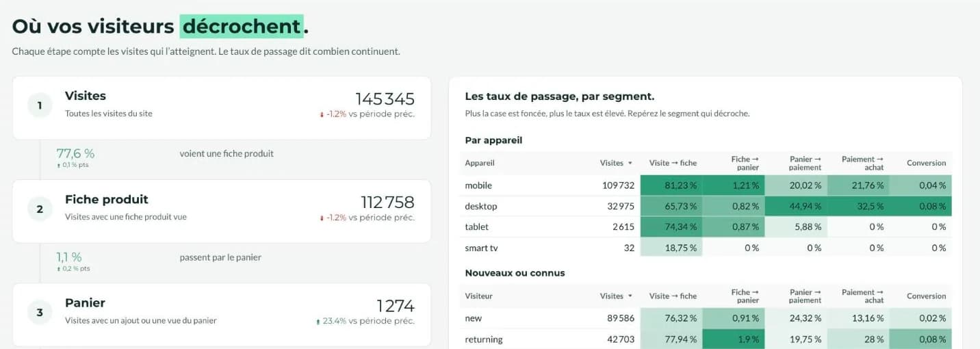Click the '28 %' cell for returning
Screen dimensions: 980x349
[858, 339]
